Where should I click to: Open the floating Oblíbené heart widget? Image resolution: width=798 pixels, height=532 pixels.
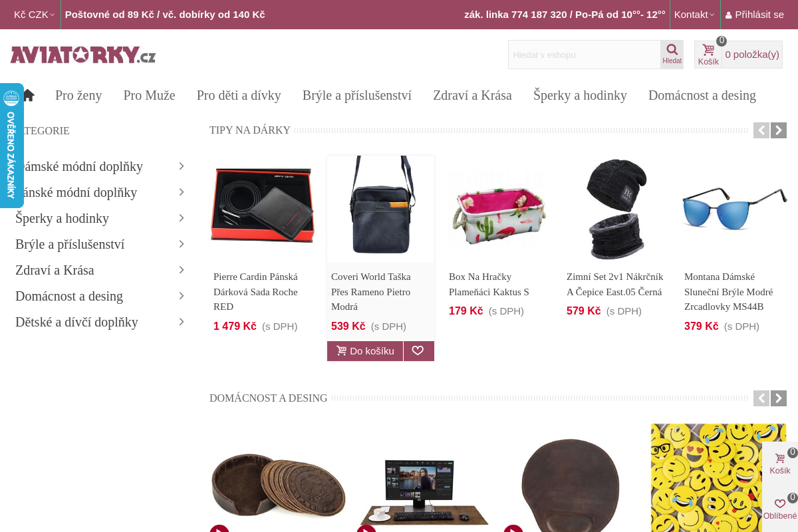(x=780, y=508)
